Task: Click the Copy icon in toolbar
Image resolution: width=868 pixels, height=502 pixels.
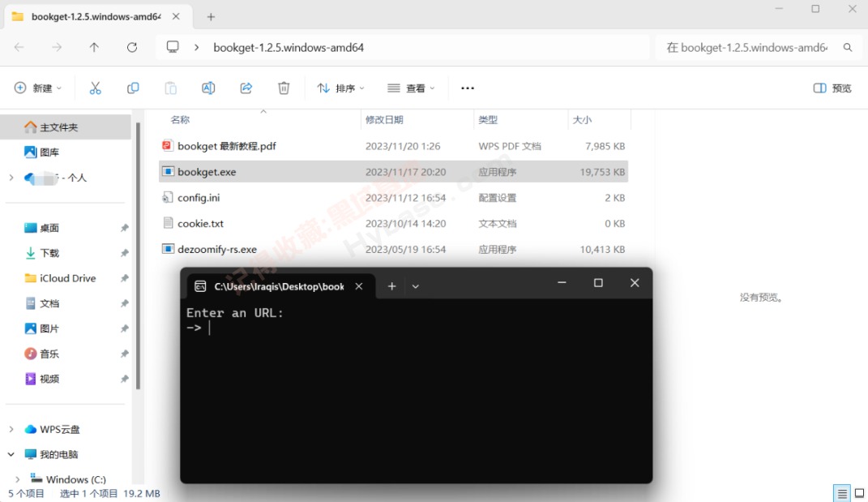Action: tap(133, 88)
